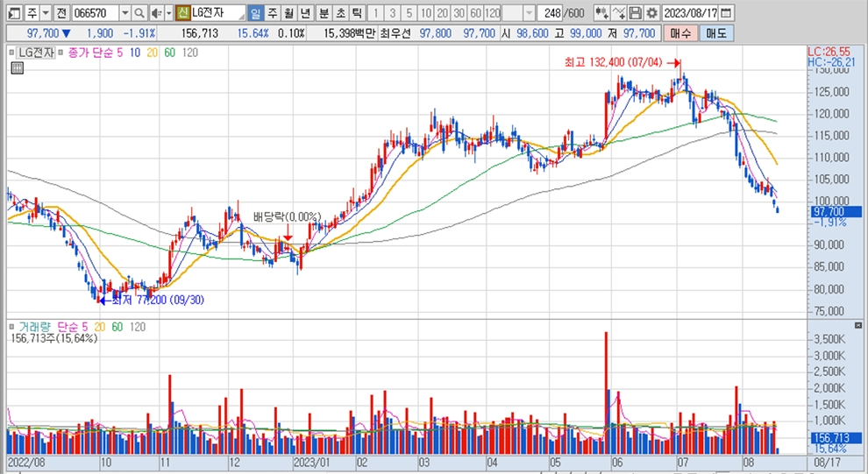868x474 pixels.
Task: Click the add line indicator icon
Action: [618, 13]
